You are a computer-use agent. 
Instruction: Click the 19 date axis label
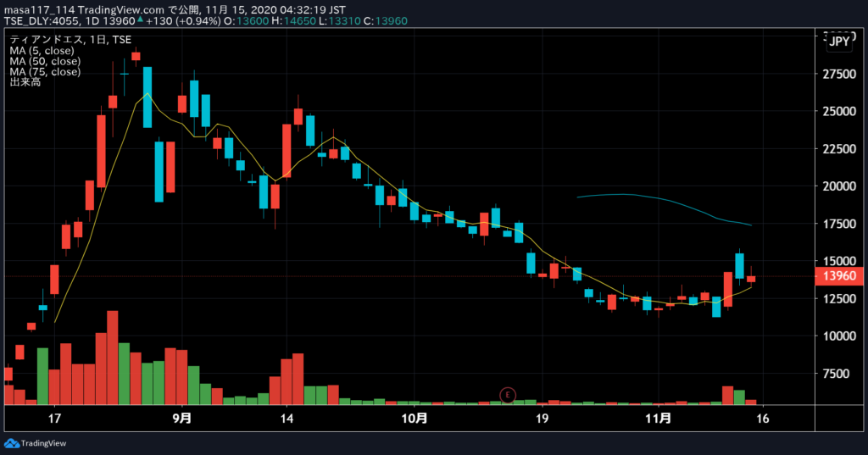click(x=542, y=419)
